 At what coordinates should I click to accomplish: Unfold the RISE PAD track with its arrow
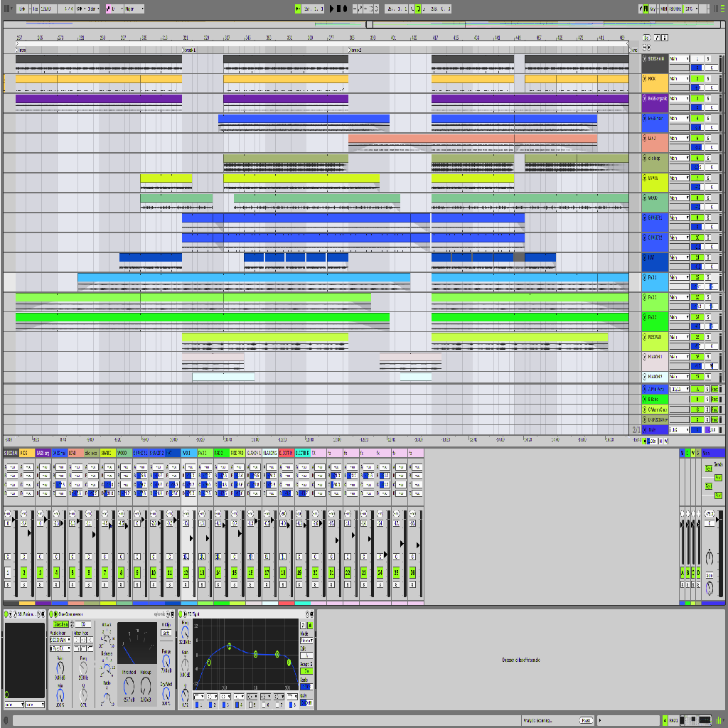pos(644,336)
